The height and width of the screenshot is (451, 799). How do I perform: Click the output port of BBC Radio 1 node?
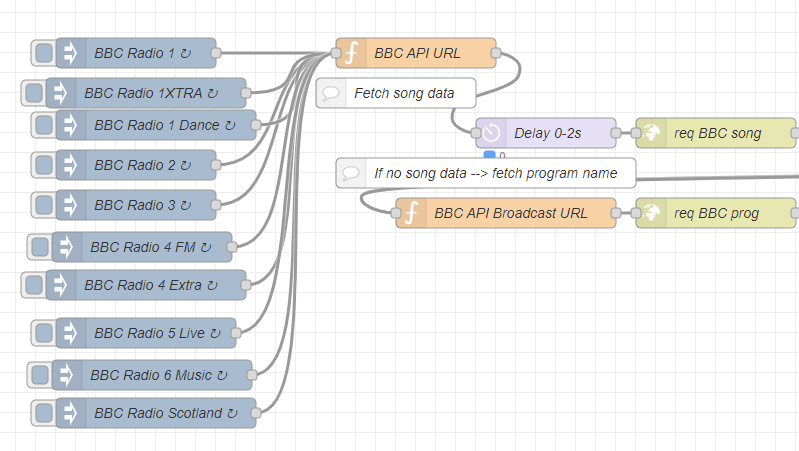click(x=216, y=53)
